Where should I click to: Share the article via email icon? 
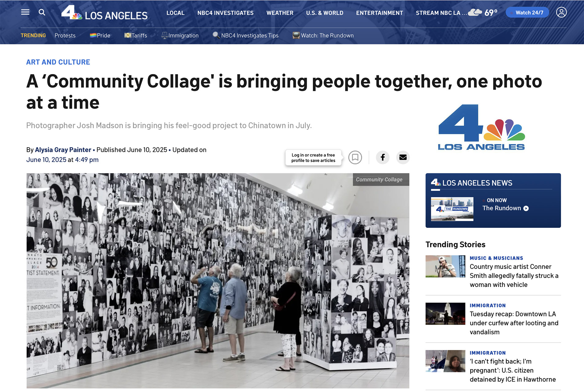pyautogui.click(x=403, y=157)
